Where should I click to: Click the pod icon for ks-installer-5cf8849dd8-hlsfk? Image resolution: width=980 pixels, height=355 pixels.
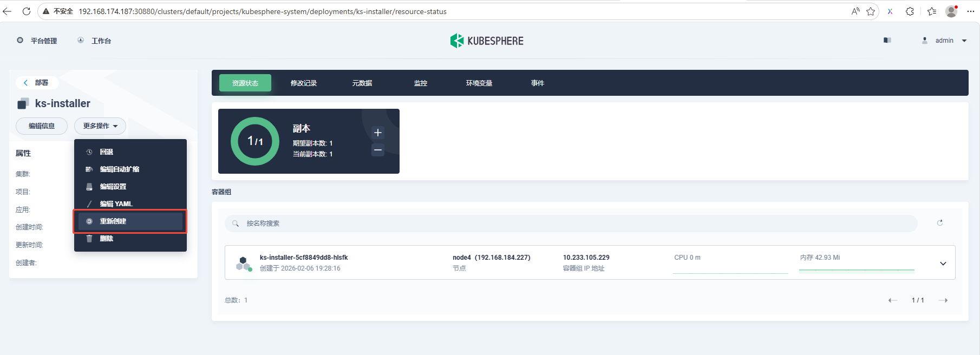[x=244, y=264]
